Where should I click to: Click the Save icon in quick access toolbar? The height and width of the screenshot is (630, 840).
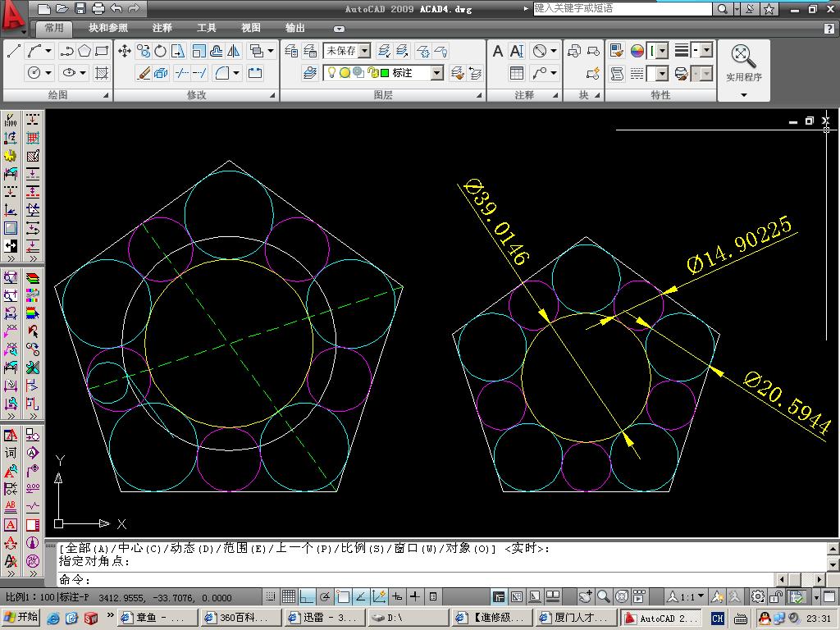pyautogui.click(x=80, y=8)
